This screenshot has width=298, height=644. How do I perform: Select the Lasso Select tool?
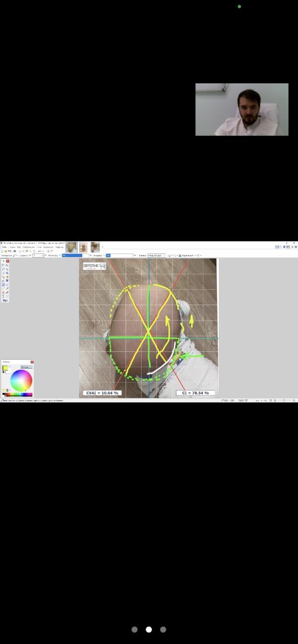[3, 269]
